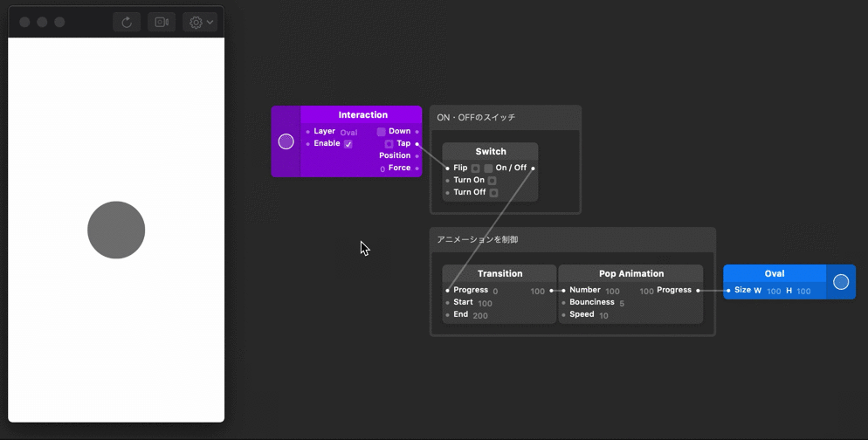
Task: Click the Bounciness value 5
Action: 622,303
